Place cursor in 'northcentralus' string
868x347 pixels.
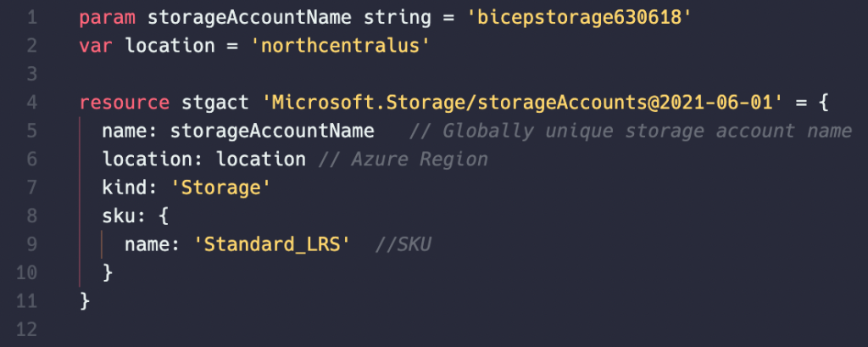(340, 46)
